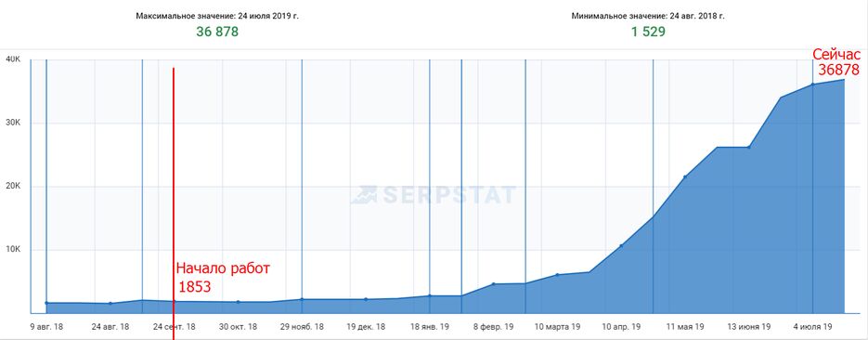Select data point above 10 апр. 19
This screenshot has width=868, height=340.
[x=621, y=246]
